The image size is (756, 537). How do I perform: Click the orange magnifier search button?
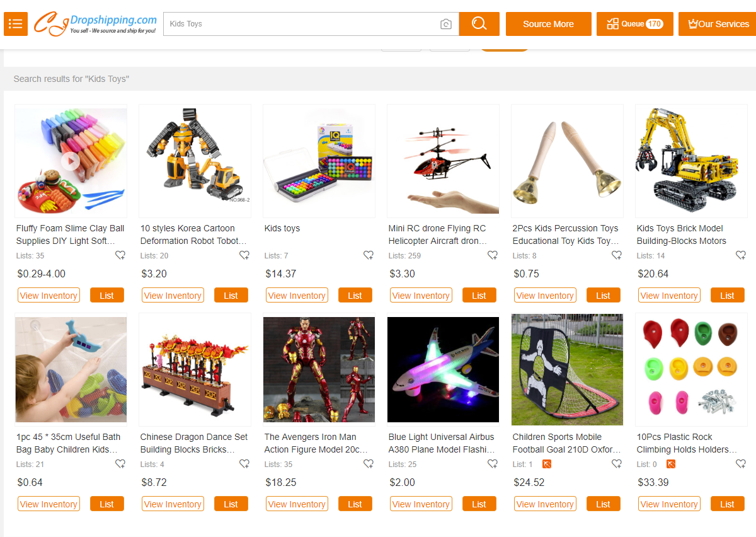point(479,24)
